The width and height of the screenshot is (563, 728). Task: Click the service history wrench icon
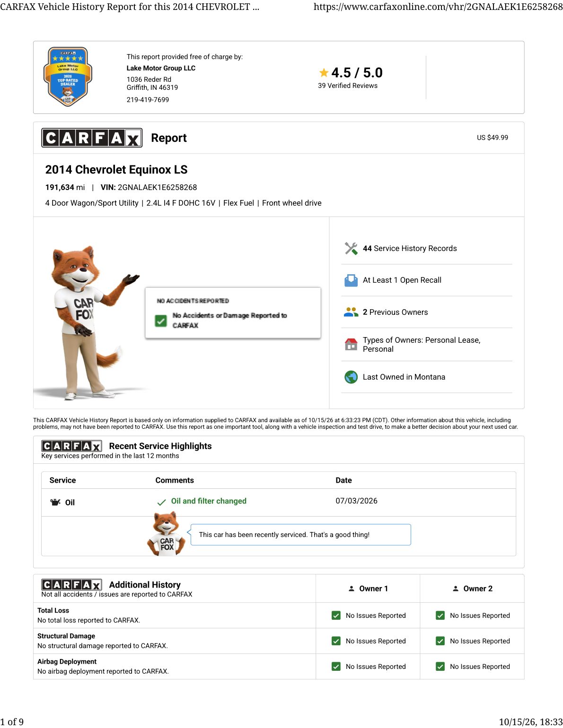351,248
